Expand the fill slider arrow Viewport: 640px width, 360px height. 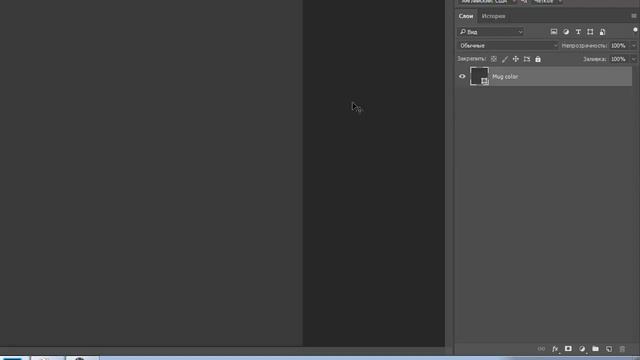pyautogui.click(x=633, y=59)
